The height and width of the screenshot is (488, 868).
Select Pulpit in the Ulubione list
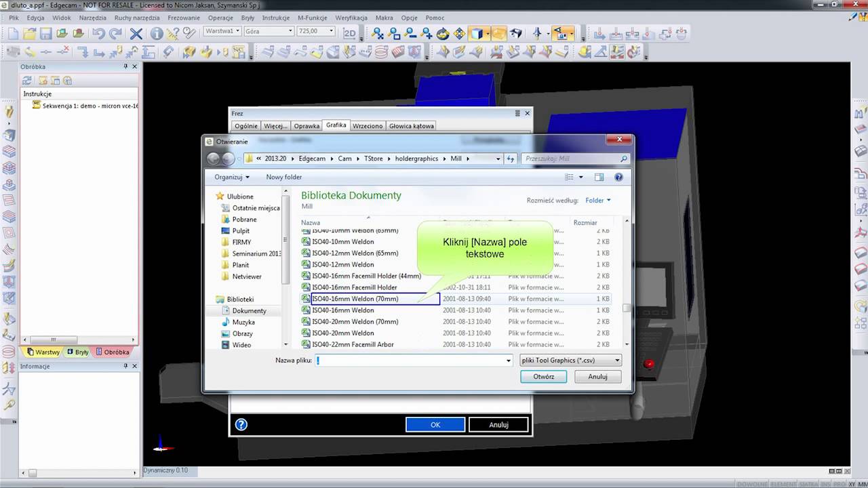[x=241, y=231]
